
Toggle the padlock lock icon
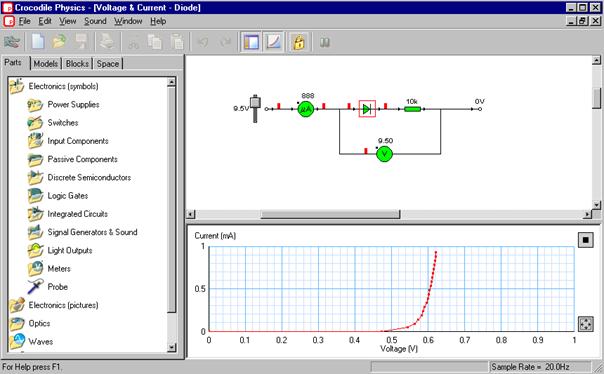coord(299,42)
